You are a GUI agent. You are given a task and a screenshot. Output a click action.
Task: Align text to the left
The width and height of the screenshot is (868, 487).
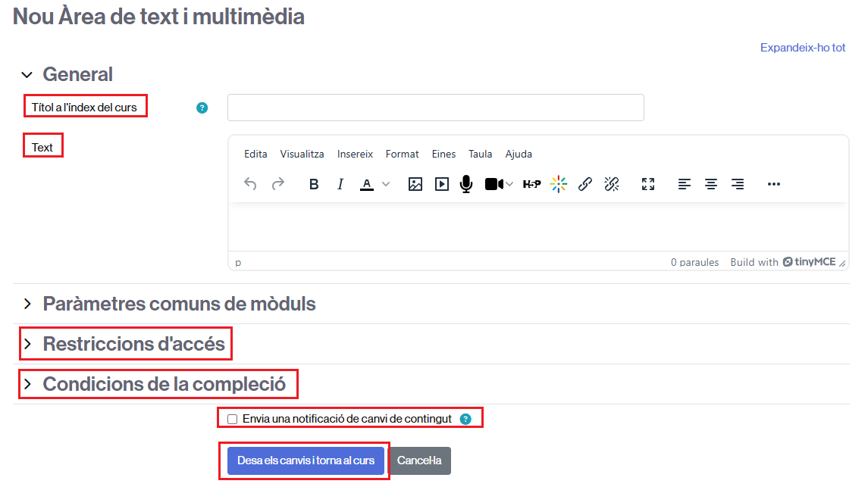[685, 184]
